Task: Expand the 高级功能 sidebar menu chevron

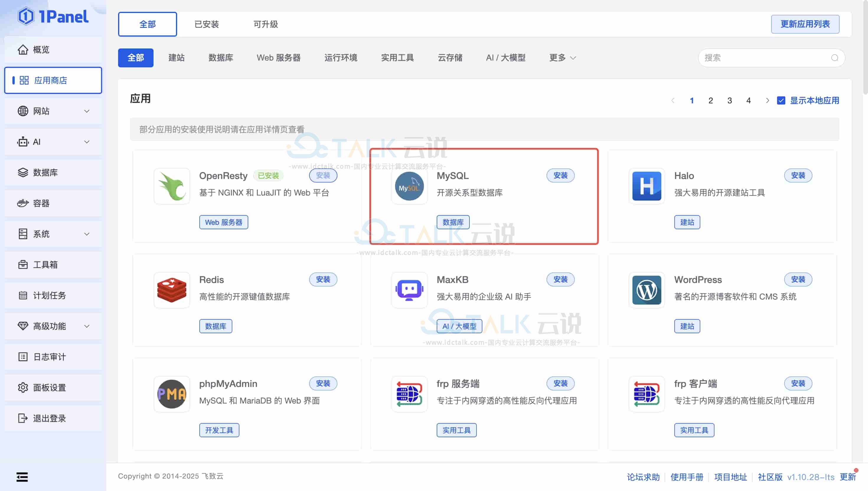Action: pos(87,326)
